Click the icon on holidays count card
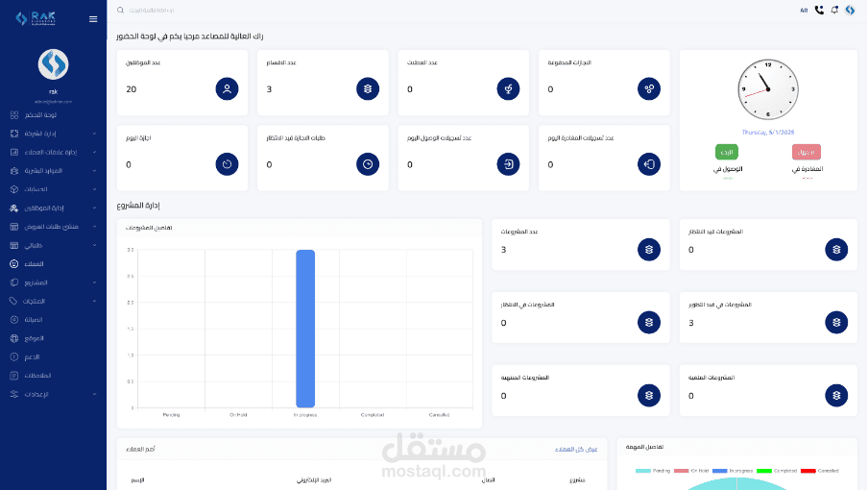Viewport: 868px width, 490px height. coord(508,88)
